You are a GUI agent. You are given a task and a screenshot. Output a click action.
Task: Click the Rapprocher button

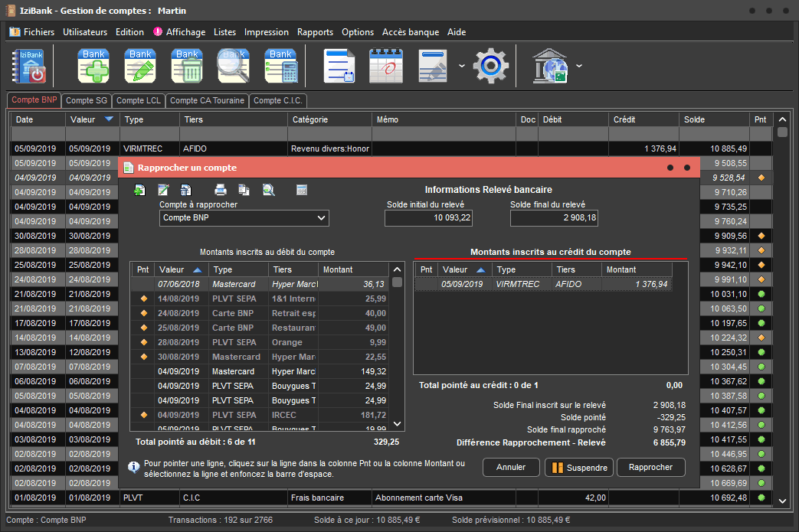[x=650, y=467]
